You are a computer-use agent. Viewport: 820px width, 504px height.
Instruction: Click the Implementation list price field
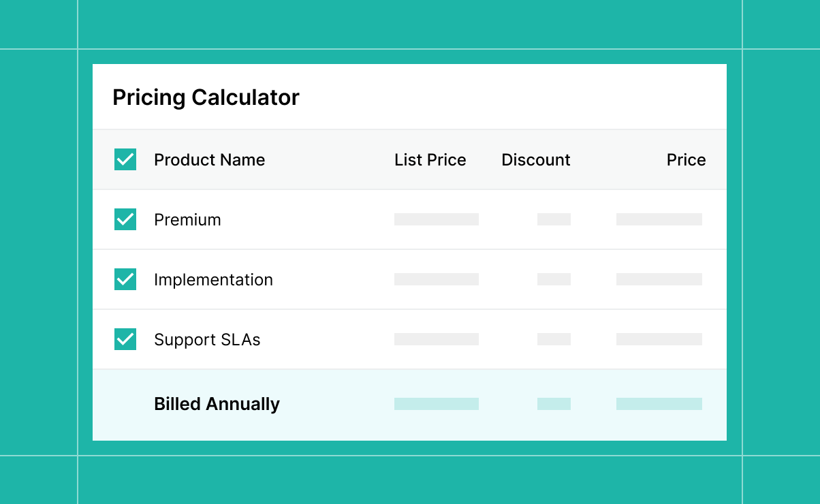(436, 279)
